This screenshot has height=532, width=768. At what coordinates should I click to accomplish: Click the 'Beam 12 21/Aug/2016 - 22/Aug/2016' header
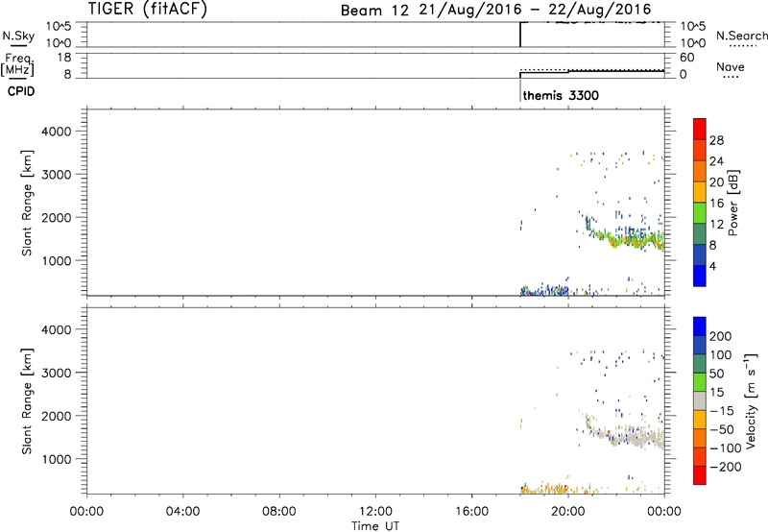pos(495,10)
